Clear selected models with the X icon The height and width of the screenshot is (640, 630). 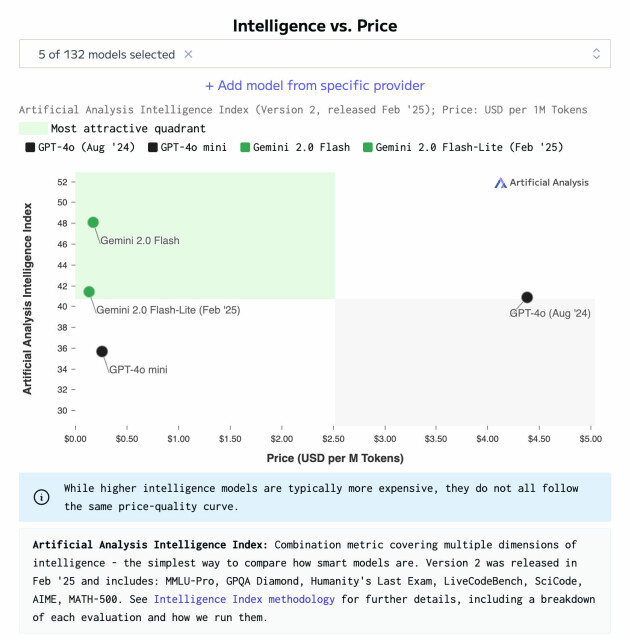(x=188, y=54)
